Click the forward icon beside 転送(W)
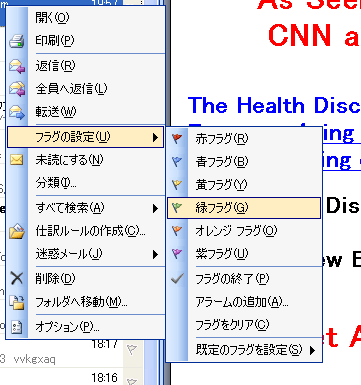361x385 pixels. click(x=17, y=112)
